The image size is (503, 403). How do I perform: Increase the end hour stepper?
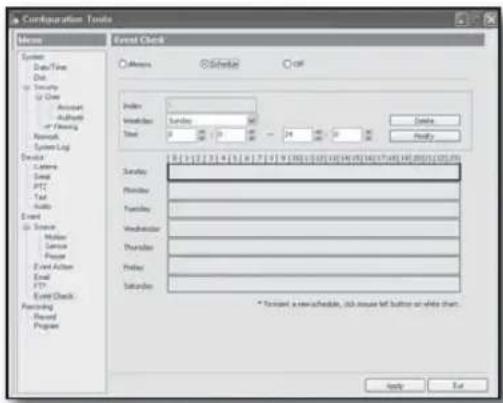pyautogui.click(x=318, y=132)
